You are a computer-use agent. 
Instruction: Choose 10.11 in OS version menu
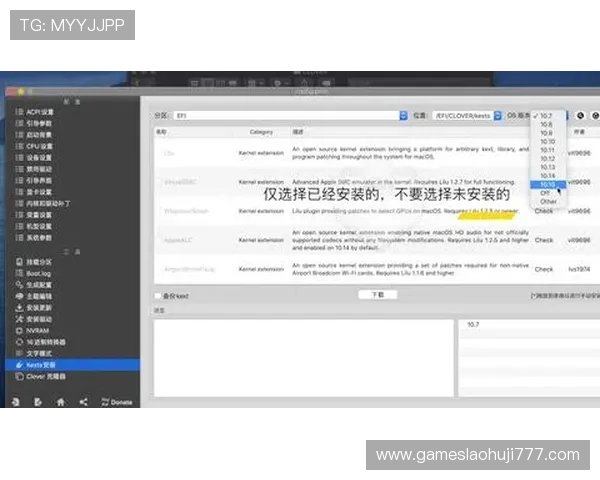pos(548,150)
